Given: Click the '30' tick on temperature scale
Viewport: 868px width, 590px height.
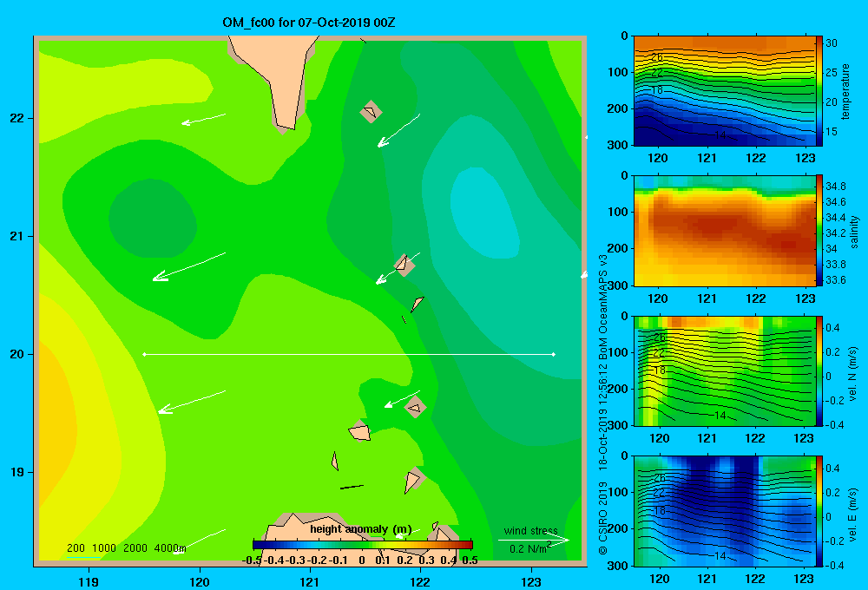Looking at the screenshot, I should (832, 43).
